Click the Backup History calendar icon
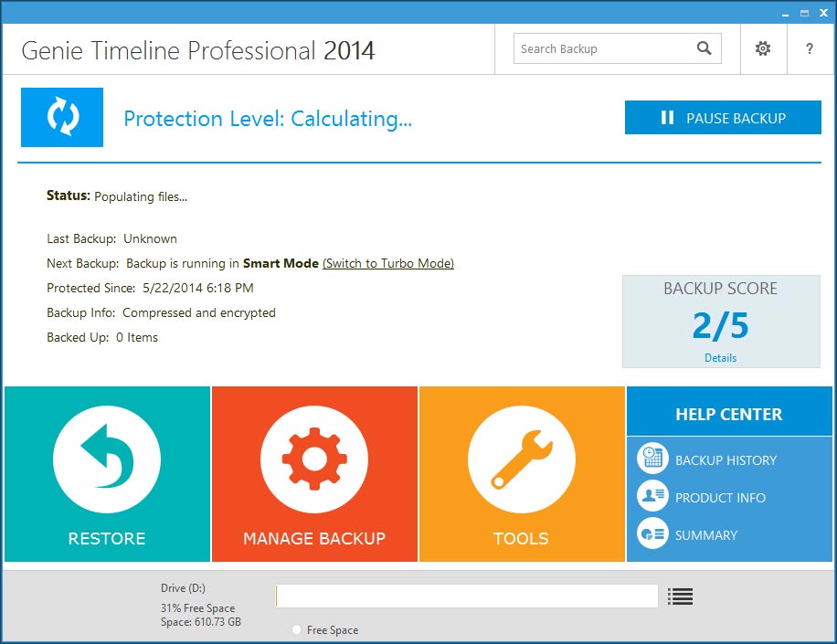Image resolution: width=837 pixels, height=644 pixels. (652, 459)
